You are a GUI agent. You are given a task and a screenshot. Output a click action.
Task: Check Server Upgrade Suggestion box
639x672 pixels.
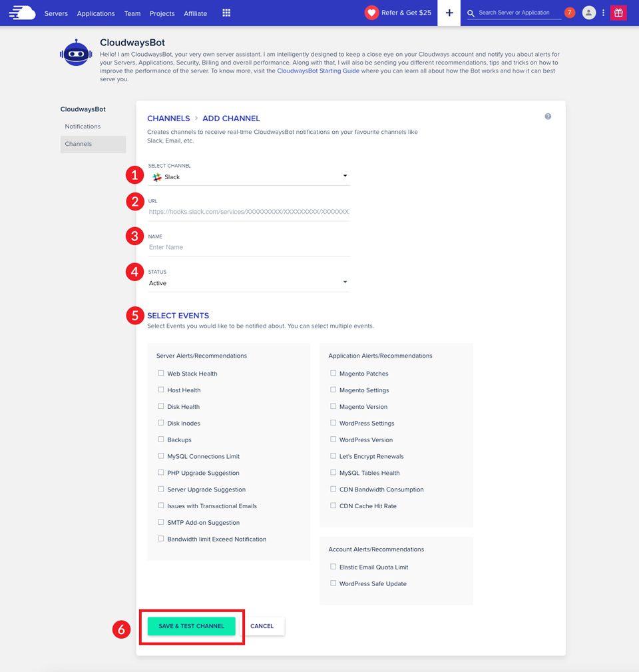coord(161,489)
